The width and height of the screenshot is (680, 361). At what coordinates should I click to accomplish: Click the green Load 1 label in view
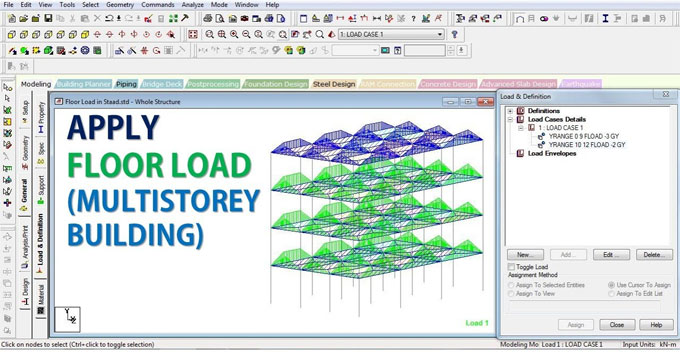(x=477, y=323)
